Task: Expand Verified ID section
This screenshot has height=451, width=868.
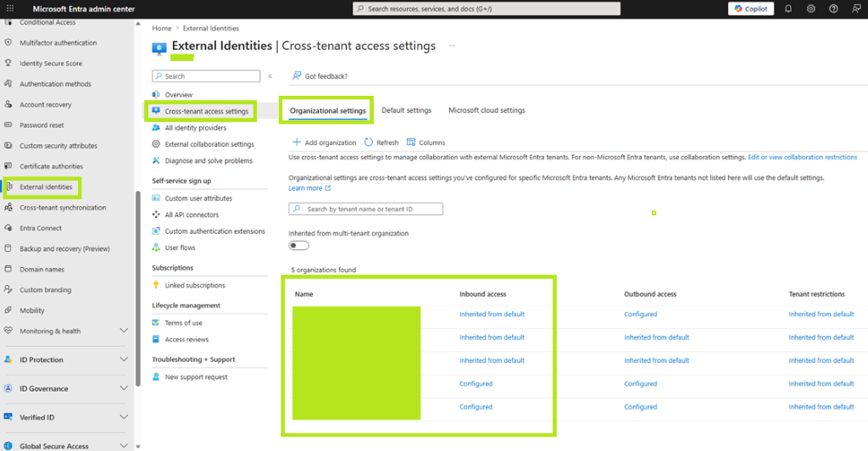Action: 124,417
